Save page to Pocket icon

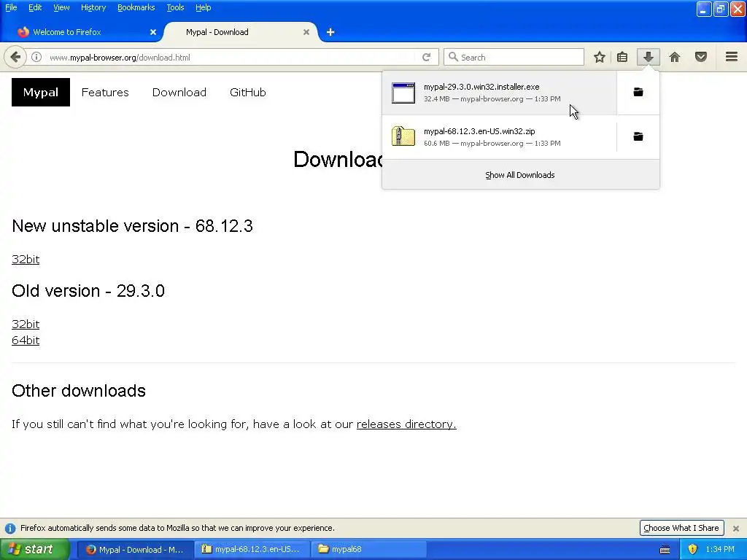coord(701,57)
